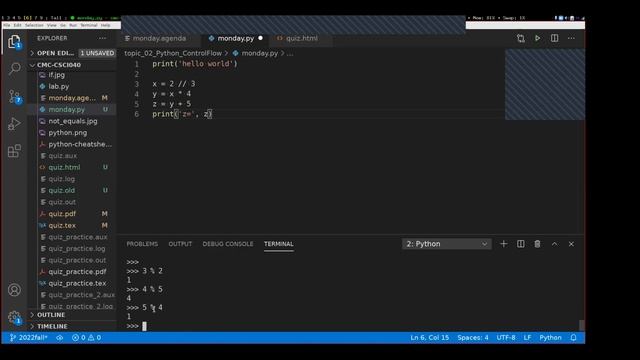Click the Open Changes compare icon
Screen dimensions: 640x360
[520, 38]
